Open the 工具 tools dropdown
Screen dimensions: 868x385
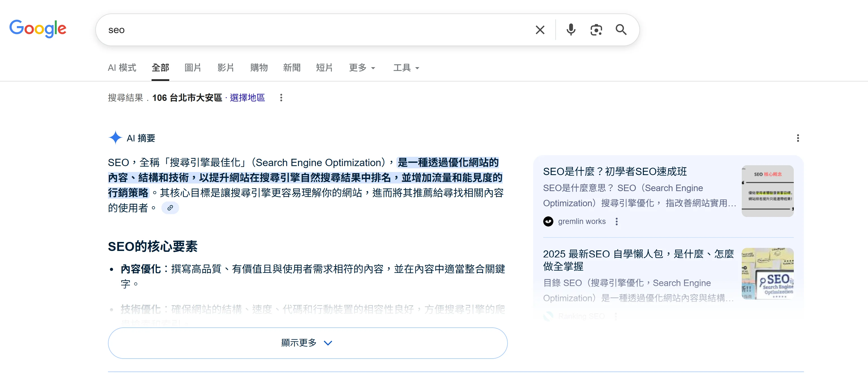point(406,68)
